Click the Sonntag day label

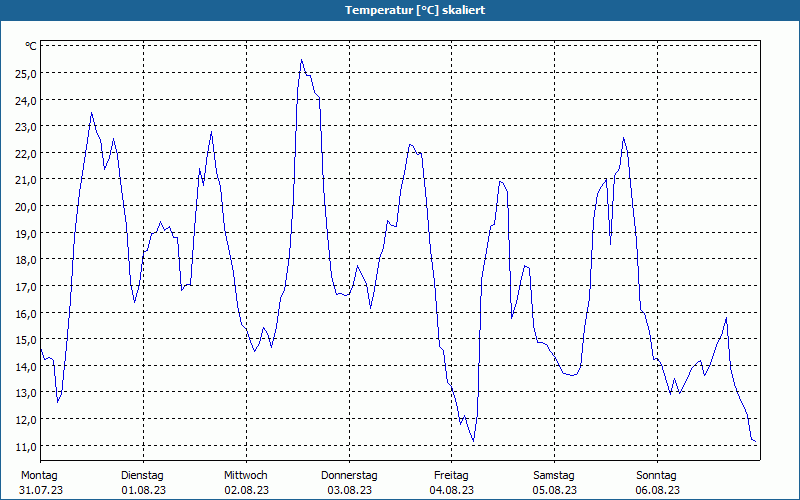pos(657,476)
